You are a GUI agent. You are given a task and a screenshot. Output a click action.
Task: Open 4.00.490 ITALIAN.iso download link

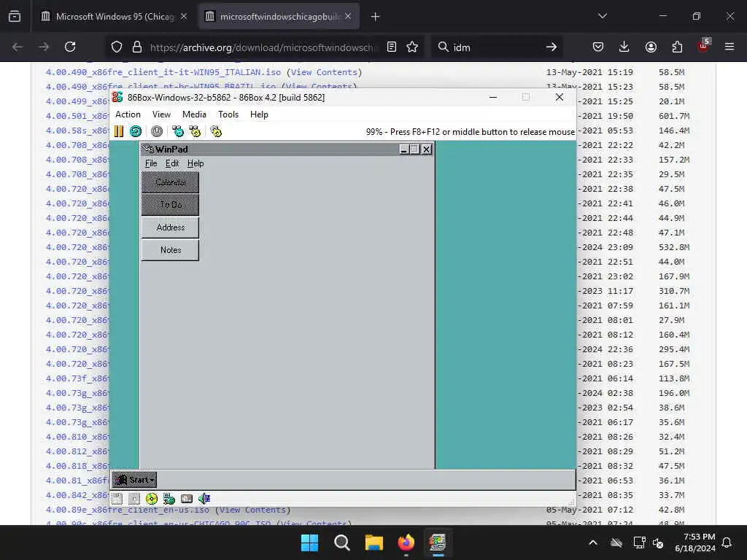pyautogui.click(x=163, y=72)
